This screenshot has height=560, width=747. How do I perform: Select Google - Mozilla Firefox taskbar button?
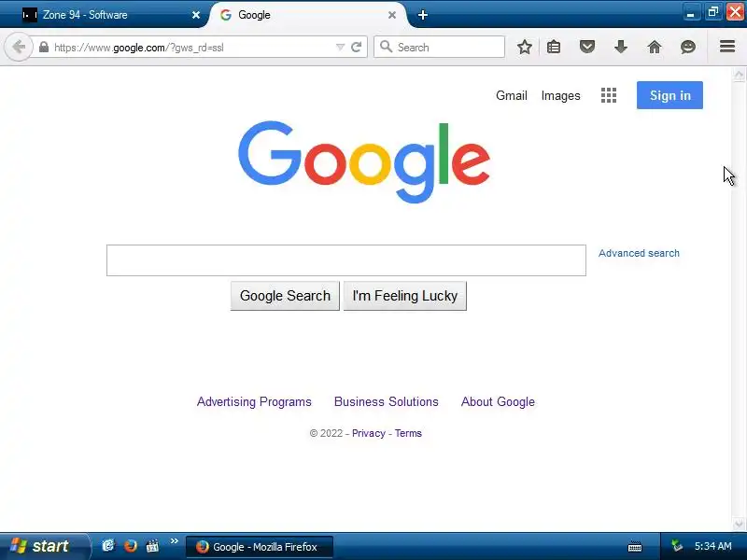[x=260, y=547]
